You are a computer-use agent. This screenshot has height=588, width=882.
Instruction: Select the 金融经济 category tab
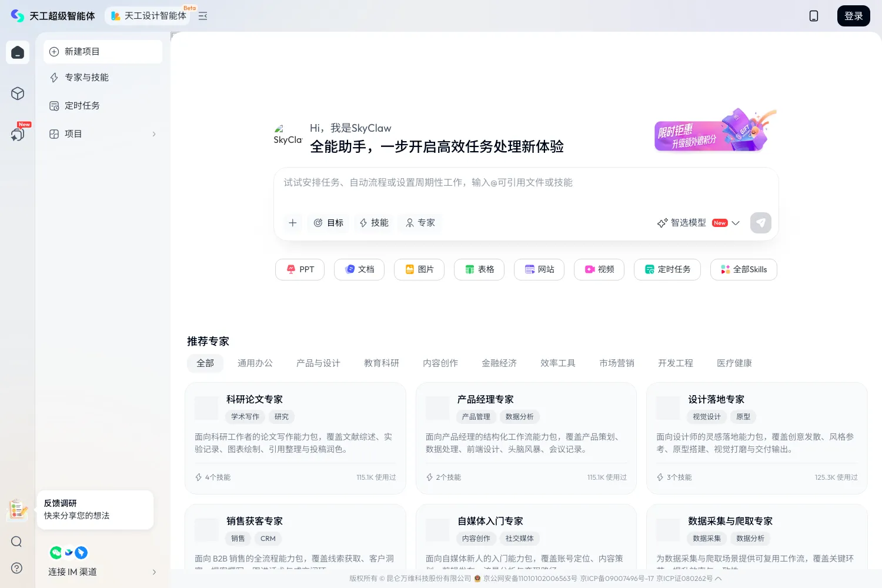click(499, 363)
